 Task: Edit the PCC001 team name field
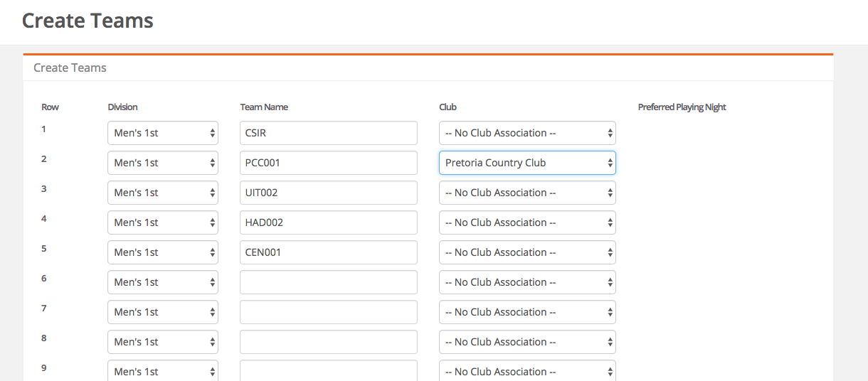(329, 163)
